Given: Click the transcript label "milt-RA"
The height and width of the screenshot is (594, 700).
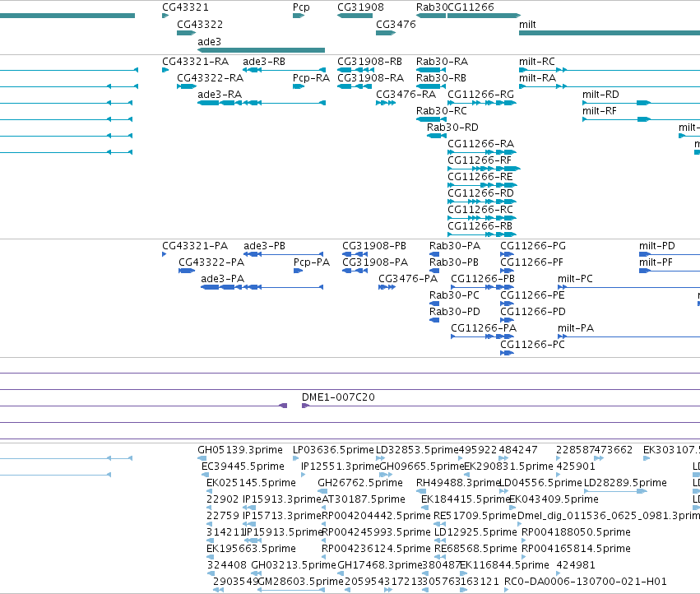Looking at the screenshot, I should pyautogui.click(x=537, y=77).
